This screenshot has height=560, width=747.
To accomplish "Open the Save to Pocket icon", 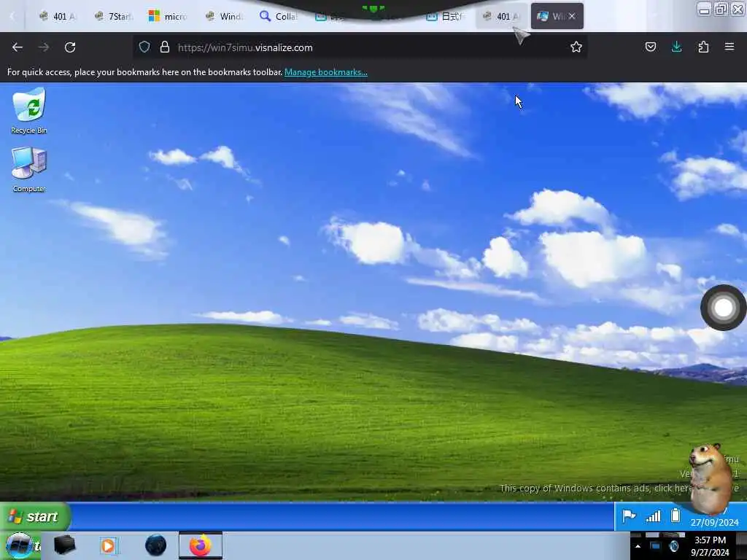I will 650,47.
